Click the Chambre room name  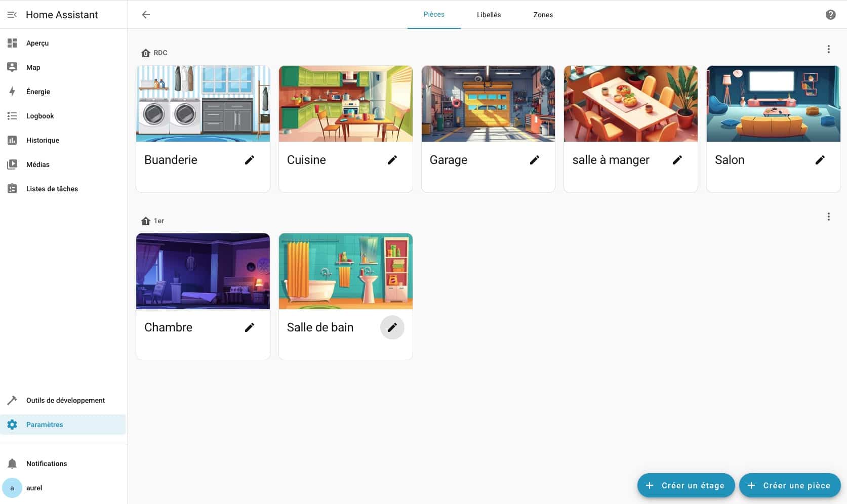[168, 327]
